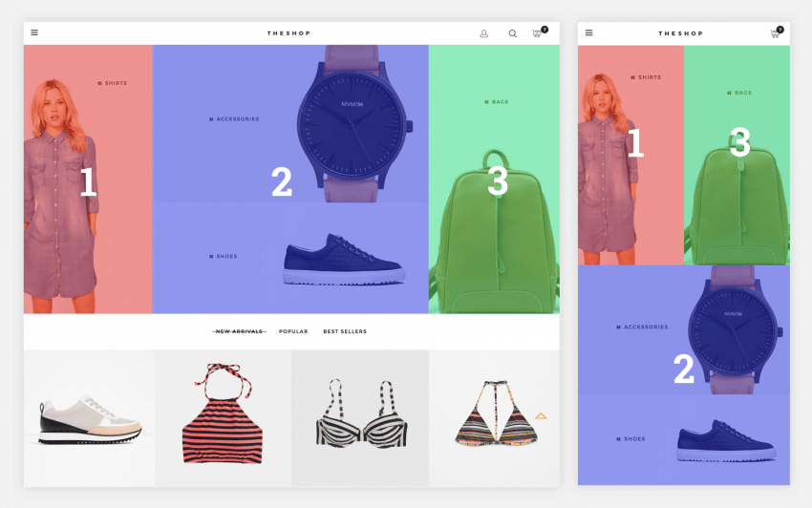Open the white sneaker product thumbnail
Viewport: 812px width, 508px height.
click(x=90, y=418)
